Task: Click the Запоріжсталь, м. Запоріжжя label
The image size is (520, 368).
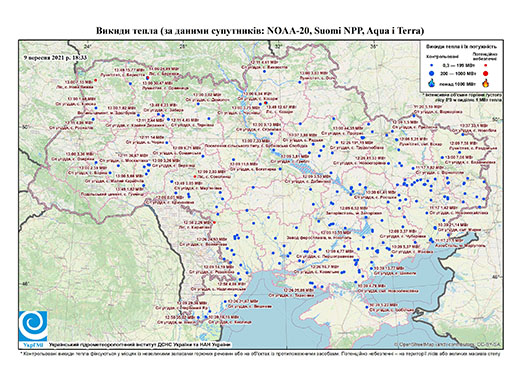Action: (349, 213)
